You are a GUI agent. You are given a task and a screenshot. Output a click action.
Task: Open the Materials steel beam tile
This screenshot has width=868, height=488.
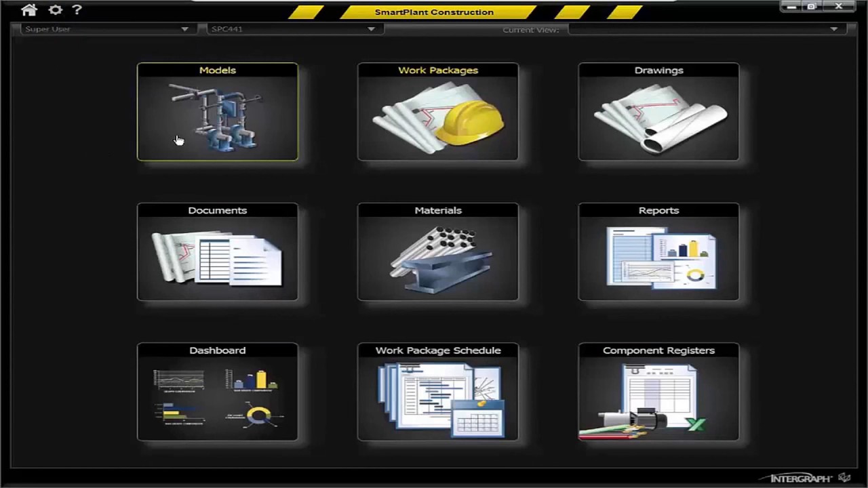click(x=437, y=251)
